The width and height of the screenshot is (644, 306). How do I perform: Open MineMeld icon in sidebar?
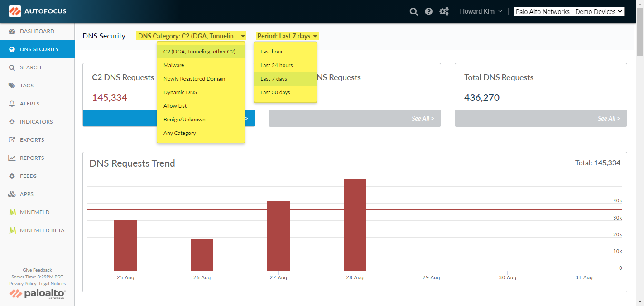[12, 212]
